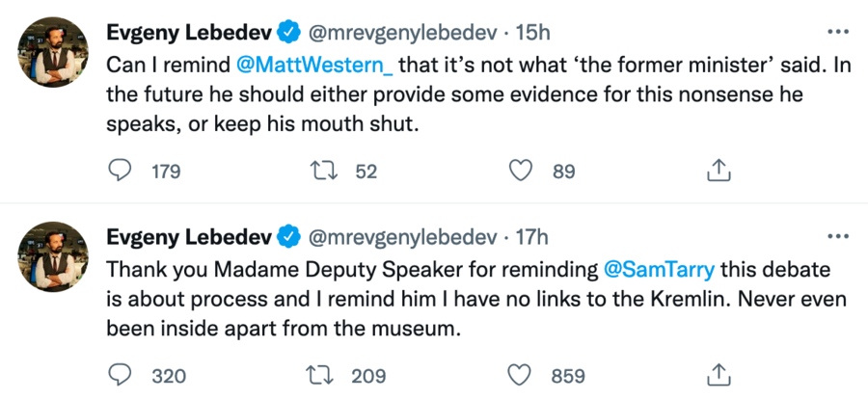
Task: Click the 17h timestamp
Action: coord(532,236)
